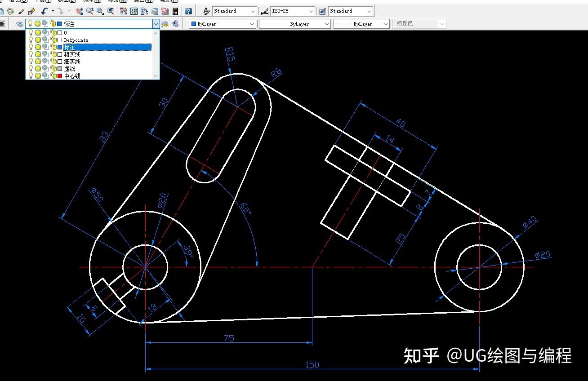This screenshot has width=588, height=381.
Task: Select the 39° angle dimension text
Action: (x=188, y=252)
